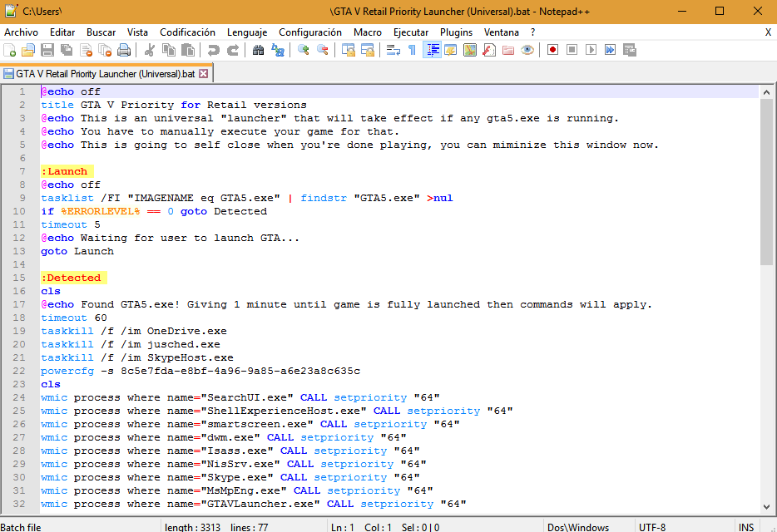
Task: Click the Dos\Windows line ending status field
Action: coord(589,527)
